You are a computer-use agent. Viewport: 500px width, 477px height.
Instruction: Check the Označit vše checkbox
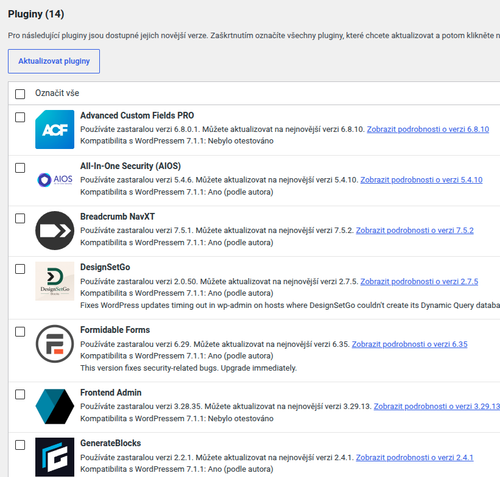coord(20,94)
